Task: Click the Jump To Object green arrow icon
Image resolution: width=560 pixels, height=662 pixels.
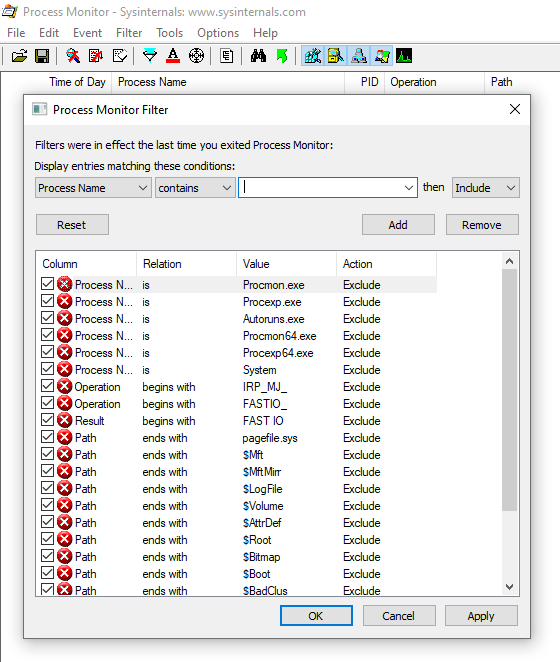Action: [x=282, y=56]
